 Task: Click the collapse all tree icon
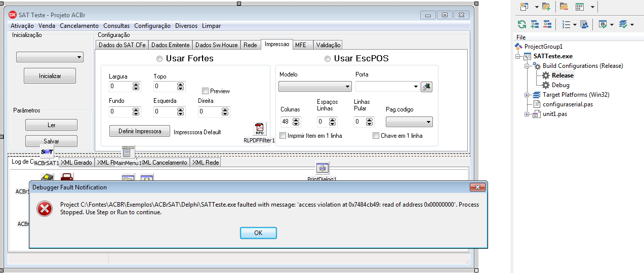click(547, 24)
